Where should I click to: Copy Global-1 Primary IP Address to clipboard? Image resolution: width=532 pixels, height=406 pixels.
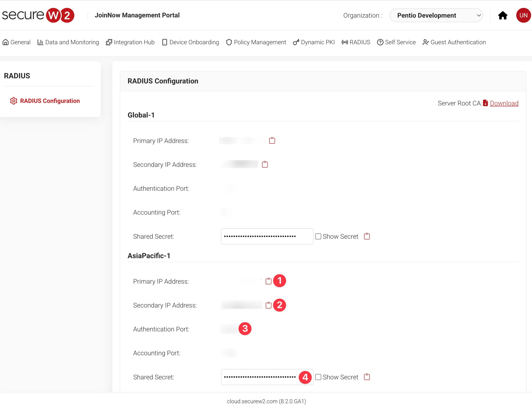[272, 140]
